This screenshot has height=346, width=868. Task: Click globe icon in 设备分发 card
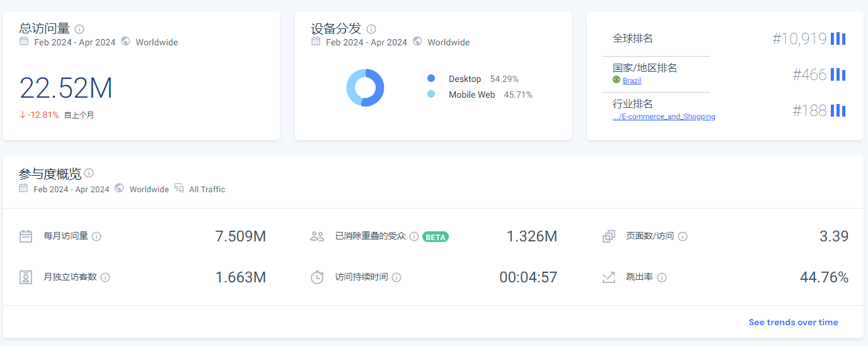(417, 42)
